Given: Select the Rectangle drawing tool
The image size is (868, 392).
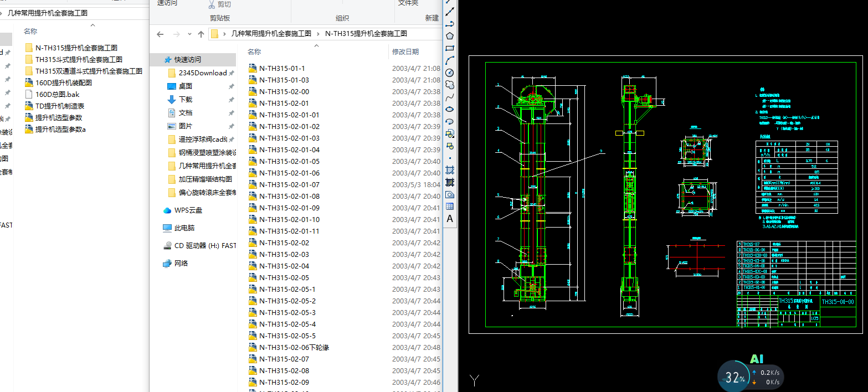Looking at the screenshot, I should pyautogui.click(x=450, y=48).
